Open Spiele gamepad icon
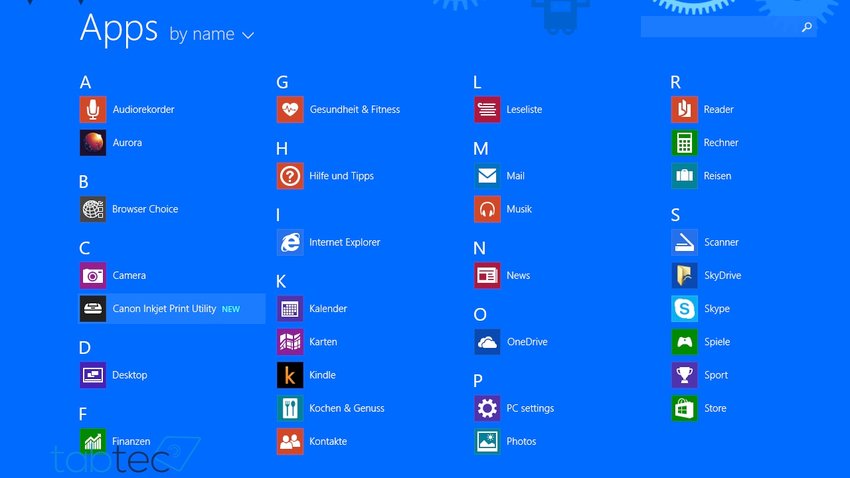This screenshot has height=478, width=850. click(x=684, y=342)
